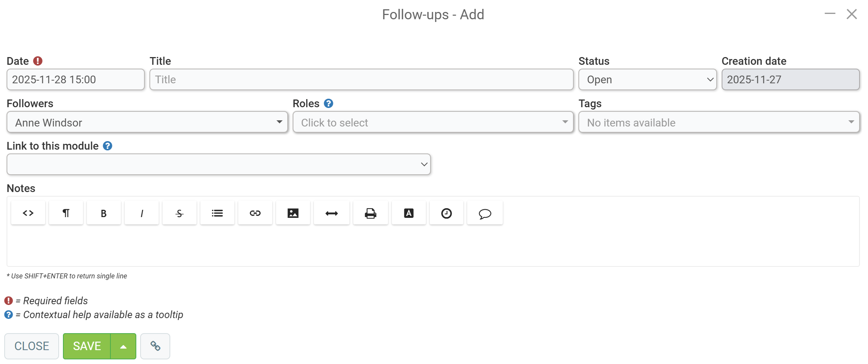Click the speech bubble comment icon
This screenshot has height=364, width=868.
[485, 213]
